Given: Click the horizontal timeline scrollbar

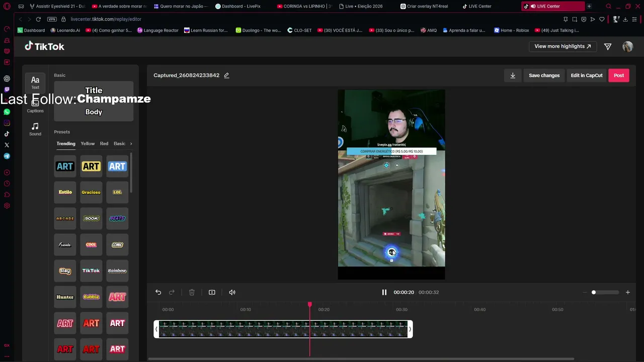Looking at the screenshot, I should tap(361, 359).
